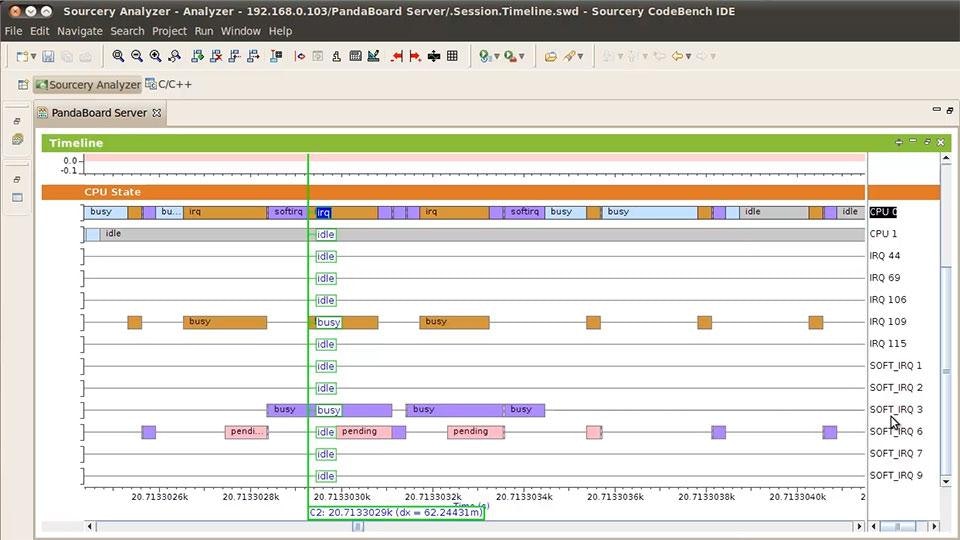960x540 pixels.
Task: Select the IRQ 109 row label
Action: pos(888,321)
